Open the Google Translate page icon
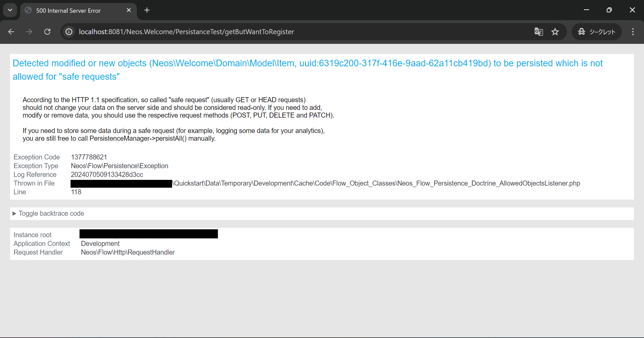 coord(539,32)
